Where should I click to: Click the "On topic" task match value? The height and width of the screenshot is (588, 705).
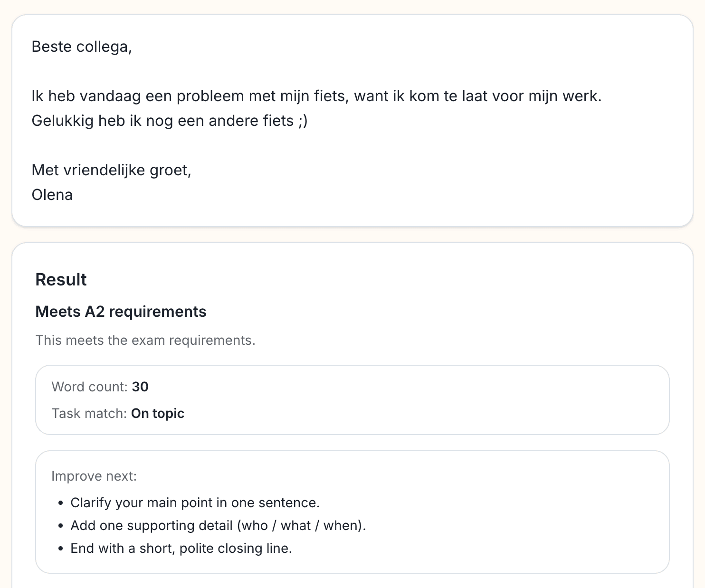[158, 413]
